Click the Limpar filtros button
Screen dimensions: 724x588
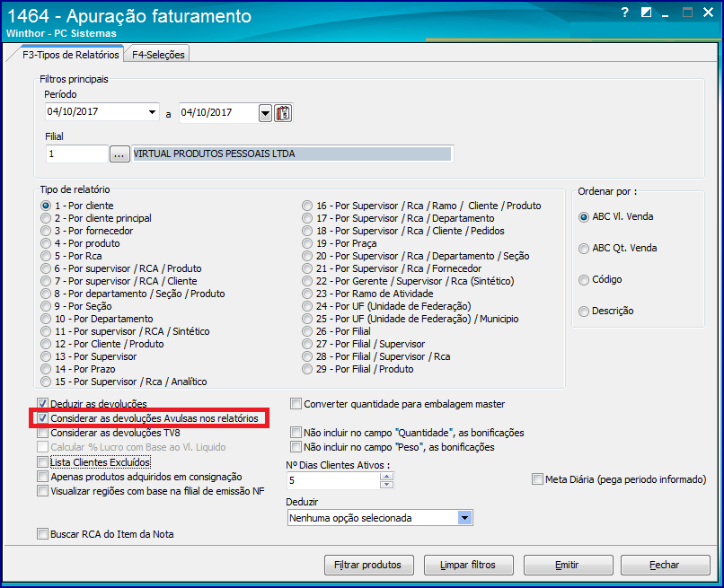(468, 565)
